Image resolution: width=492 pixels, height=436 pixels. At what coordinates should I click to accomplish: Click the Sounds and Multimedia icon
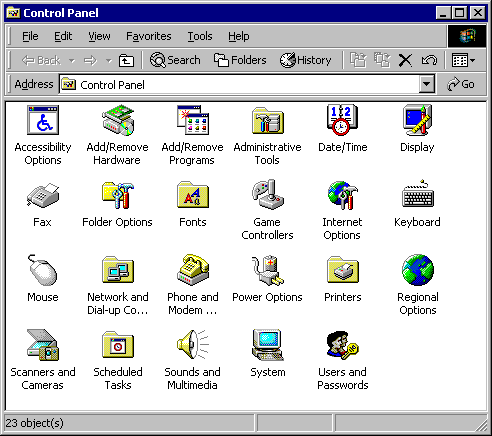point(193,345)
